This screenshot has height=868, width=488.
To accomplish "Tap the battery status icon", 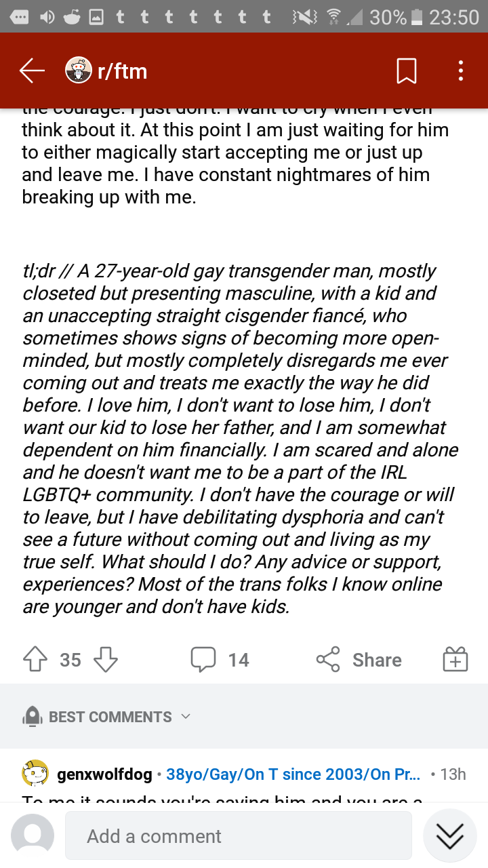I will [417, 16].
